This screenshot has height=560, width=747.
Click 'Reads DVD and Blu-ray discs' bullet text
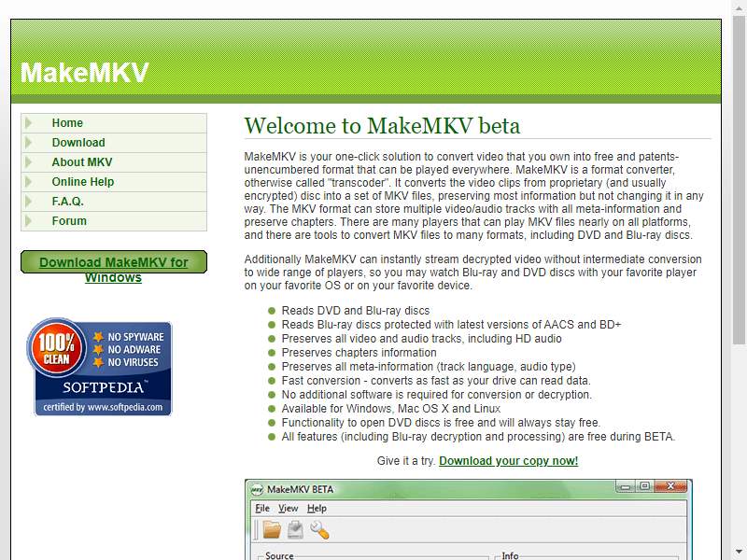pyautogui.click(x=356, y=311)
